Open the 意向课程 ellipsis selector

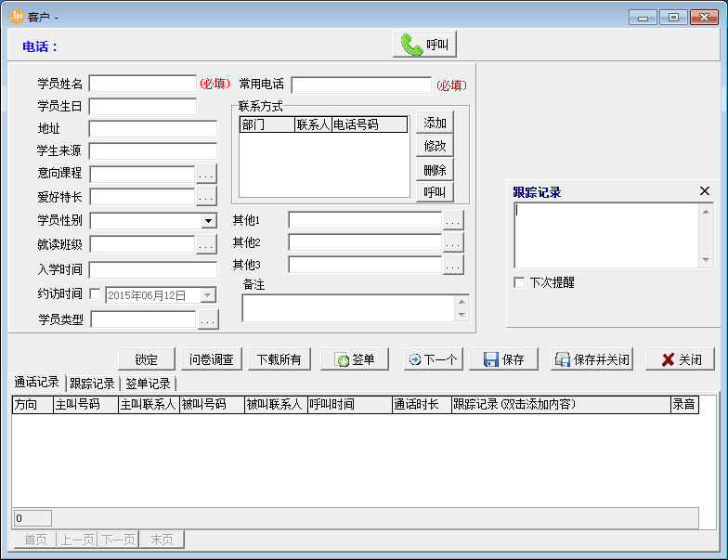coord(206,174)
